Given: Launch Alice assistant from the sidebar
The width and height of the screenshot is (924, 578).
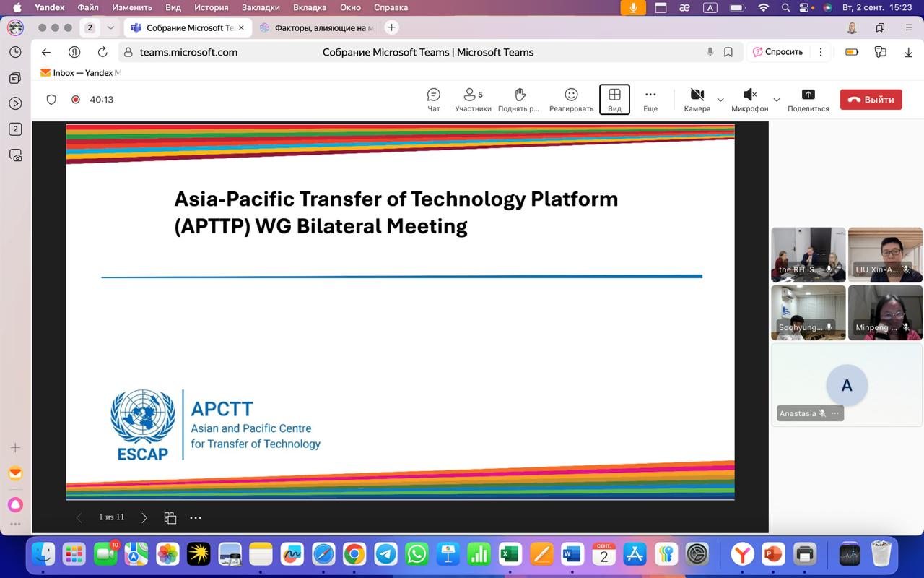Looking at the screenshot, I should (15, 504).
